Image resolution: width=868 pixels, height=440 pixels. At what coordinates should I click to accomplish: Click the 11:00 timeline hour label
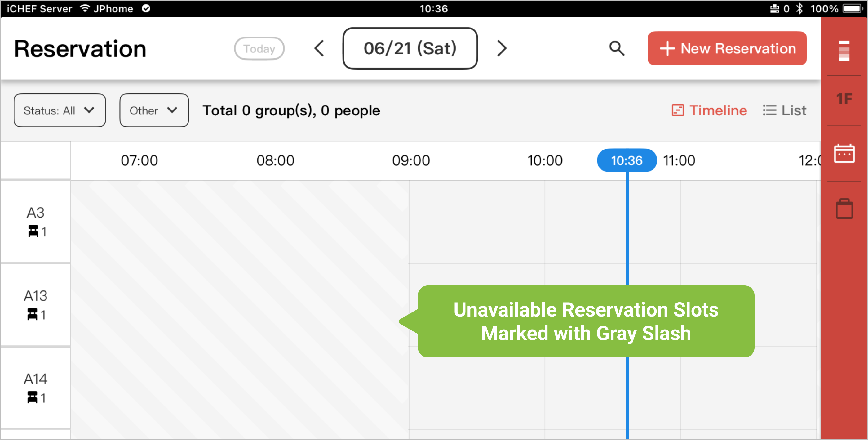(679, 160)
